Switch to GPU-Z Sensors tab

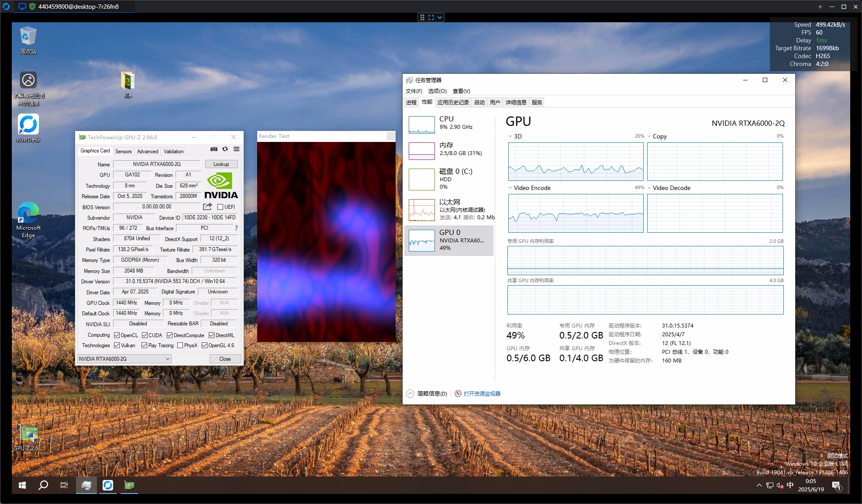click(x=123, y=151)
